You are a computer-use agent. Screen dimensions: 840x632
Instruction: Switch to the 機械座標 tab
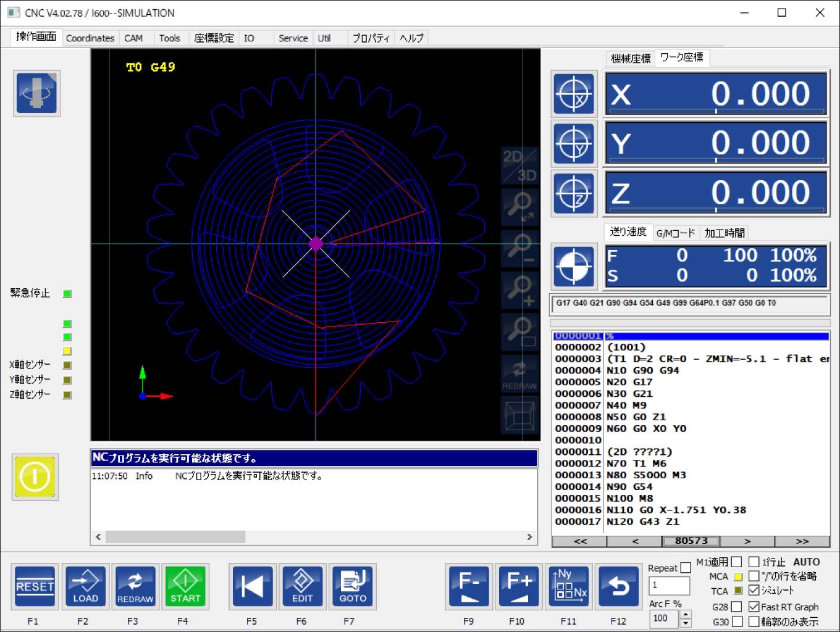[x=630, y=58]
